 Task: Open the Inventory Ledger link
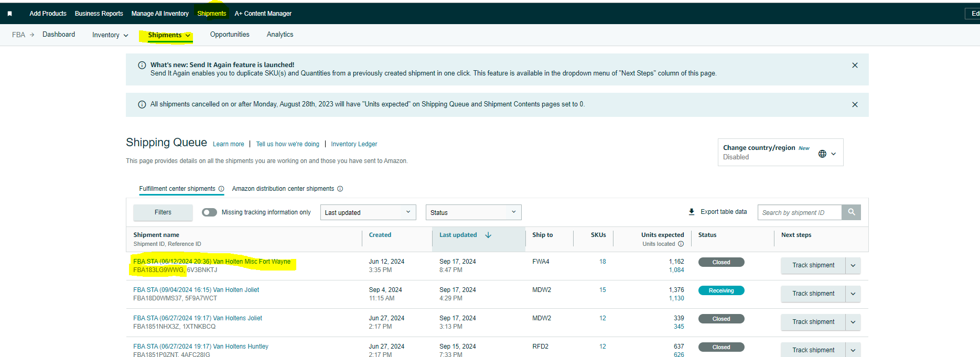click(354, 144)
